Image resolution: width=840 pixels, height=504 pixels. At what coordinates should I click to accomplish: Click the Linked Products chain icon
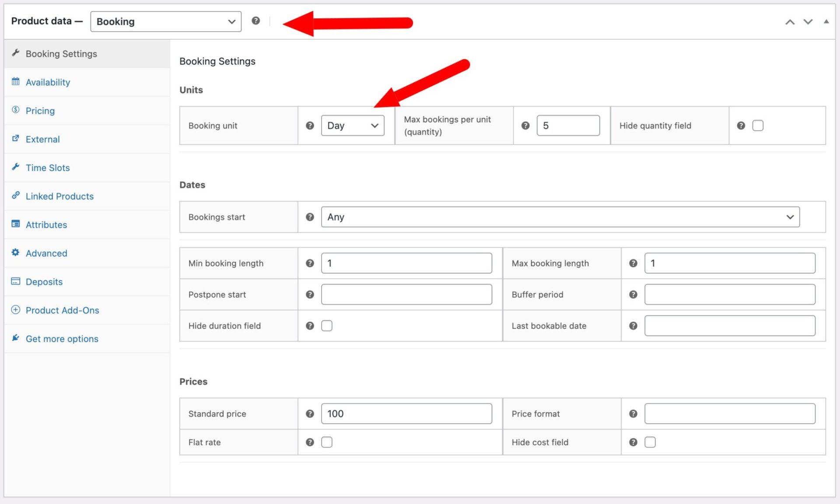click(16, 196)
